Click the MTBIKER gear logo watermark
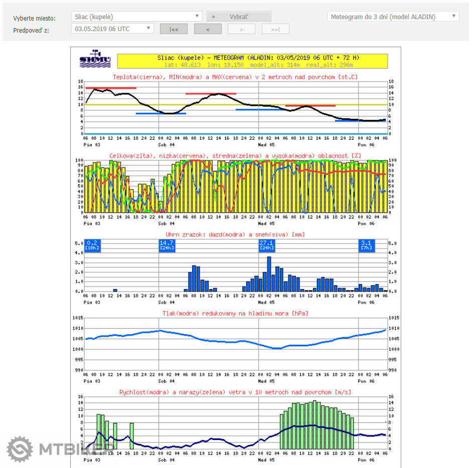 pos(20,448)
